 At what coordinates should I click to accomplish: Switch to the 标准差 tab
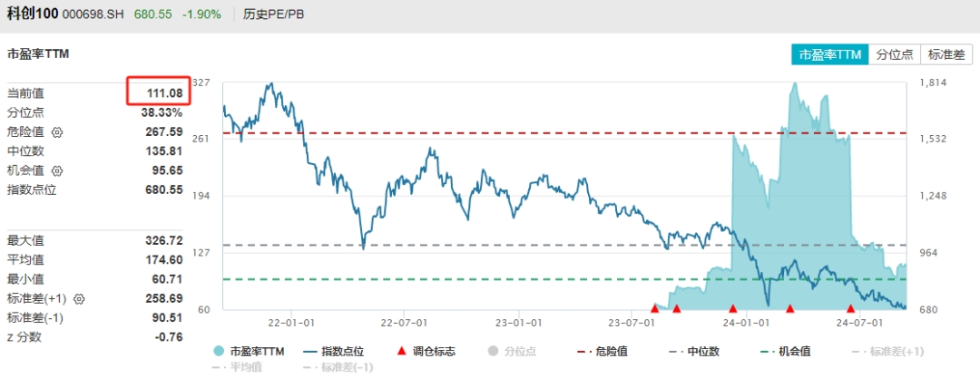click(x=946, y=55)
